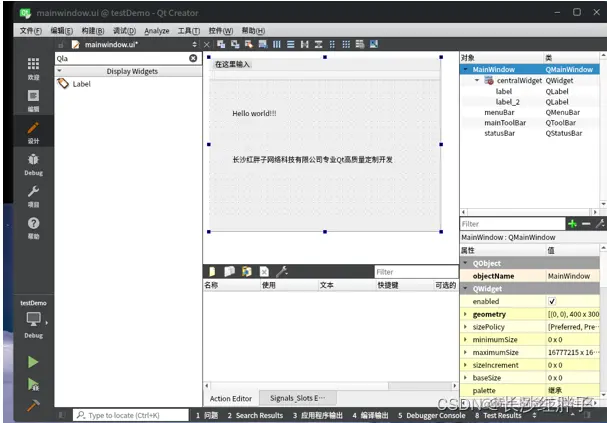The height and width of the screenshot is (423, 607).
Task: Apply Lay Out Vertically toolbar icon
Action: pyautogui.click(x=291, y=44)
